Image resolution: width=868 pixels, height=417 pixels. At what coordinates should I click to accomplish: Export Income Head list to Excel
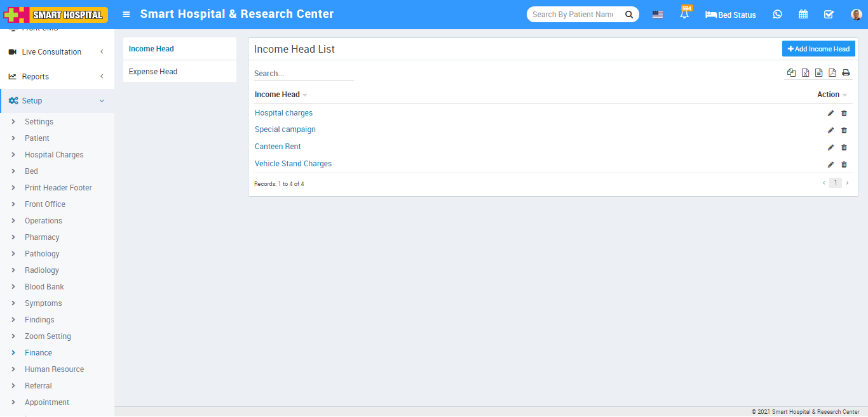point(805,73)
